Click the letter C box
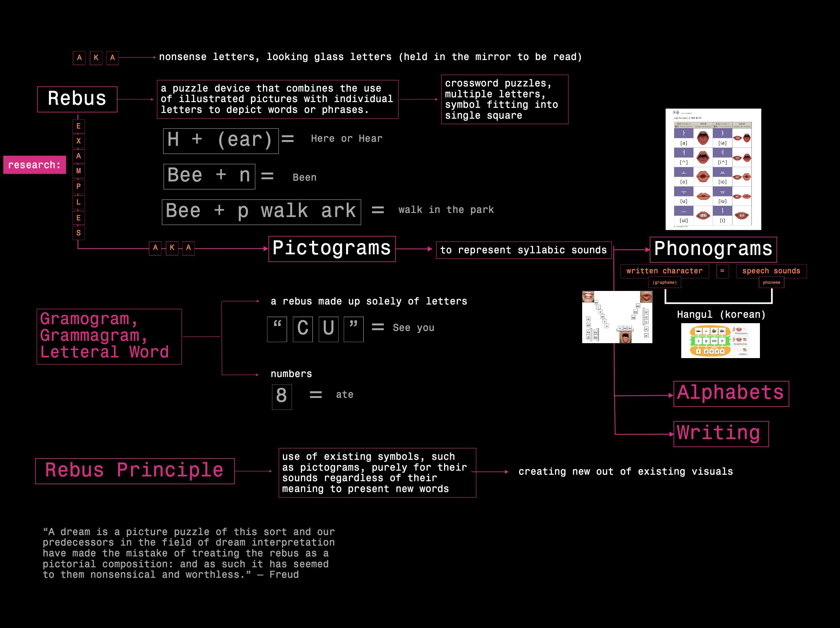This screenshot has height=628, width=840. click(x=303, y=329)
